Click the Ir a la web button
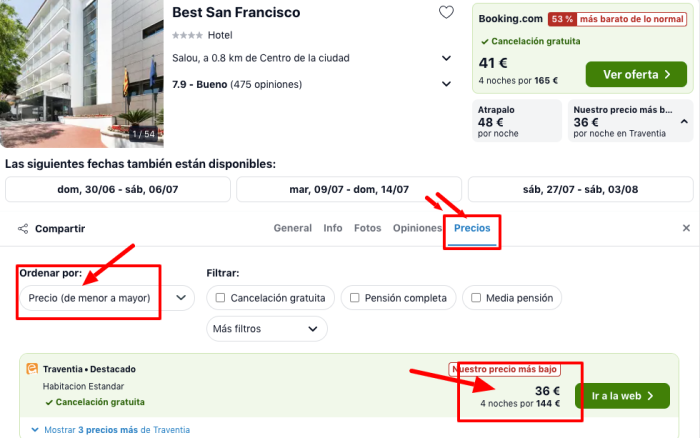The width and height of the screenshot is (700, 438). 622,396
